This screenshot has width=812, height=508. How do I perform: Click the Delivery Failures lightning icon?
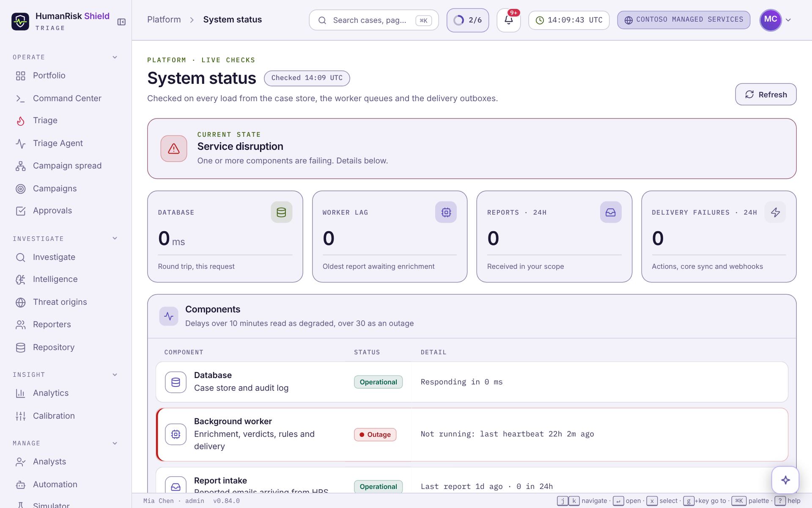click(775, 212)
